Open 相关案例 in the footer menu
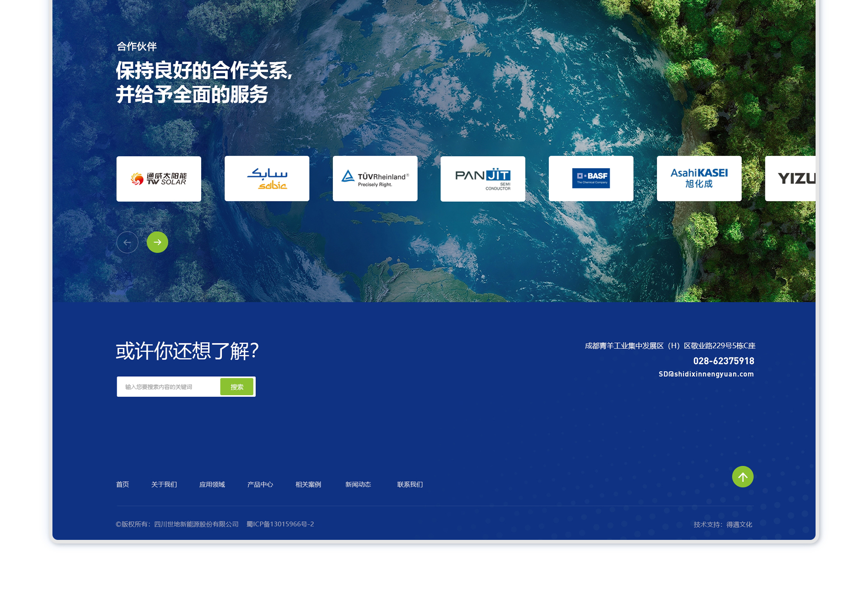The image size is (868, 595). [x=308, y=484]
